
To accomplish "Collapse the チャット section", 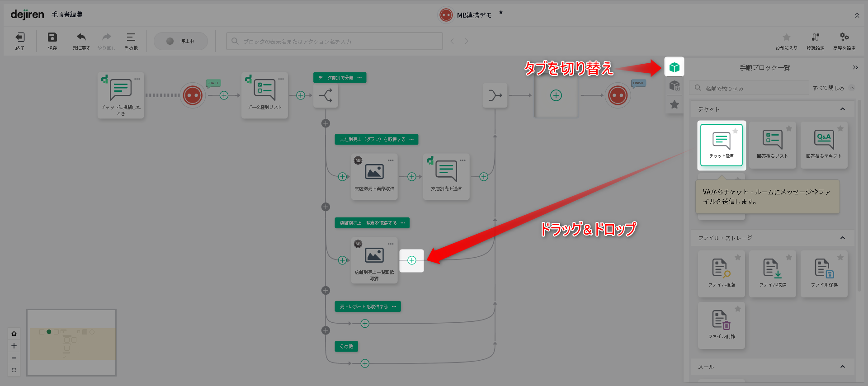I will [843, 109].
